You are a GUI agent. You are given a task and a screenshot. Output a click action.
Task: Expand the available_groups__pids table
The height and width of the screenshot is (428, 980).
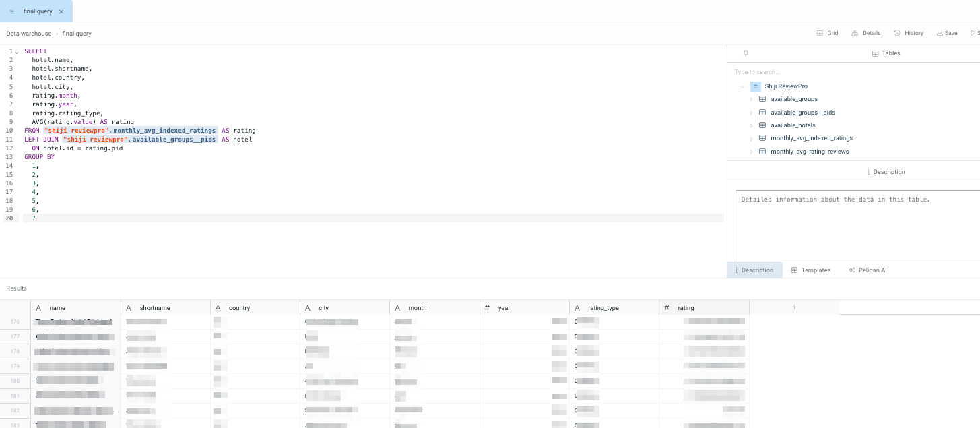[751, 113]
